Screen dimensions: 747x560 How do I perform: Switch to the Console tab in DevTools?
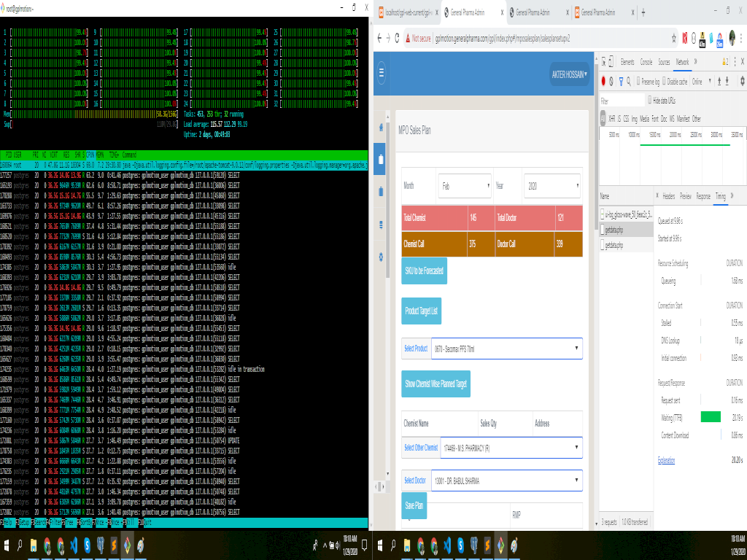[x=646, y=62]
